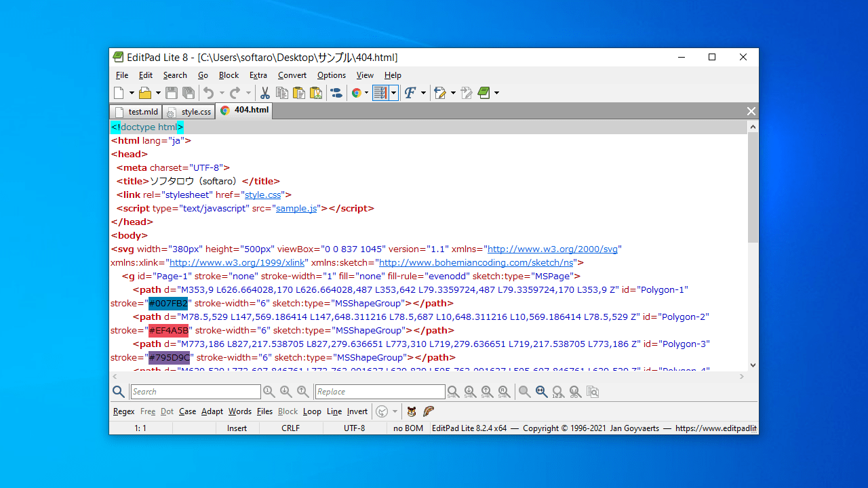Switch to the test.mld tab
Screen dimensions: 868x488
coord(136,112)
